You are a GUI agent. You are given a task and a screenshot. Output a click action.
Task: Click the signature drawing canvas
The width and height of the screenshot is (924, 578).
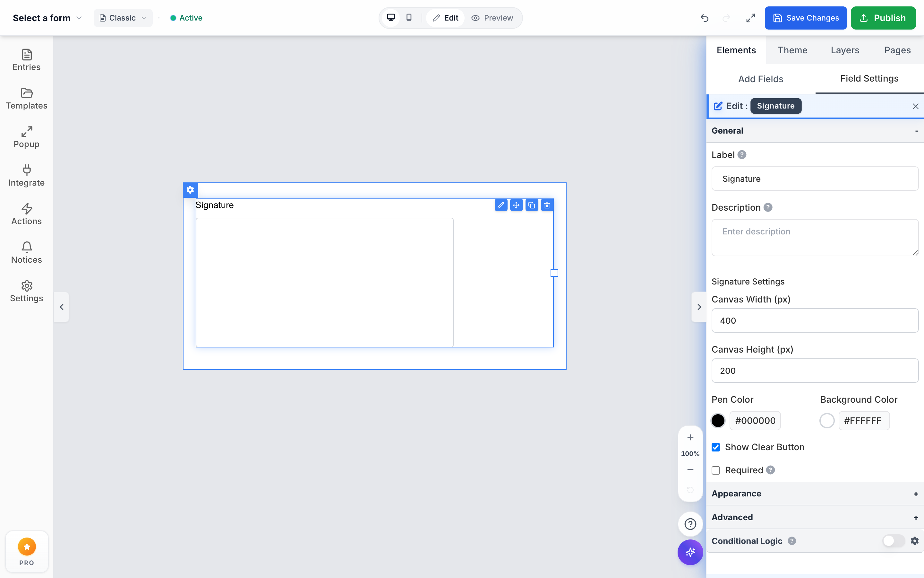325,282
